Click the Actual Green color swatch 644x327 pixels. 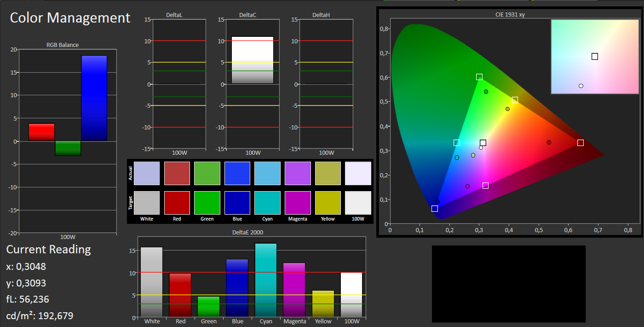pyautogui.click(x=207, y=173)
